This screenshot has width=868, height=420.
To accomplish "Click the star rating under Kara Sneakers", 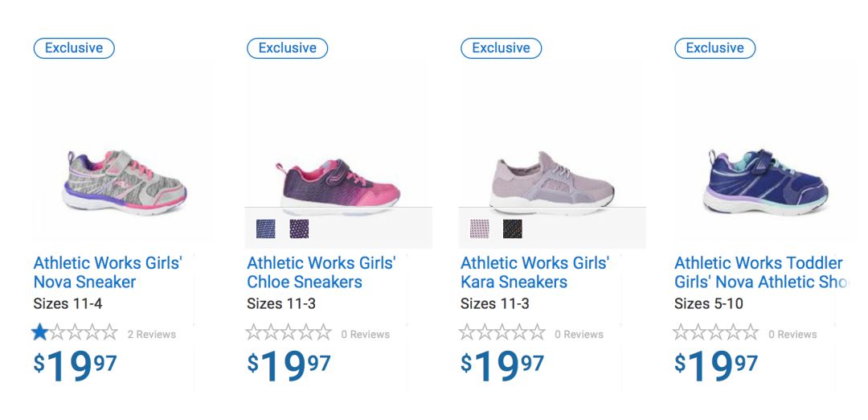I will tap(502, 333).
